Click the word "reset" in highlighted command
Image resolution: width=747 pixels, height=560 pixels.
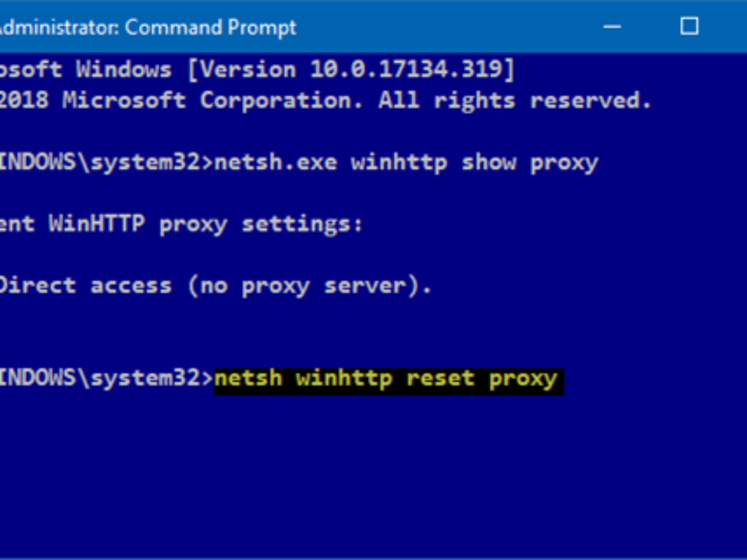click(x=441, y=378)
